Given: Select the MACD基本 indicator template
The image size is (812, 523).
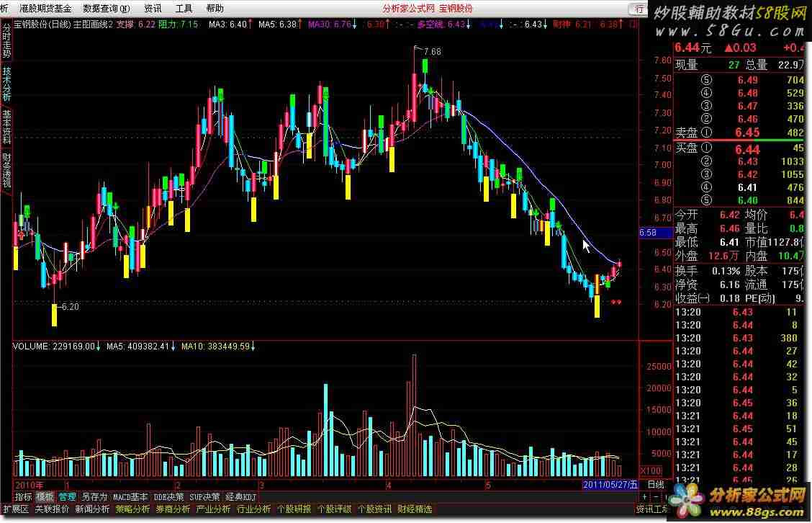Looking at the screenshot, I should click(x=130, y=496).
